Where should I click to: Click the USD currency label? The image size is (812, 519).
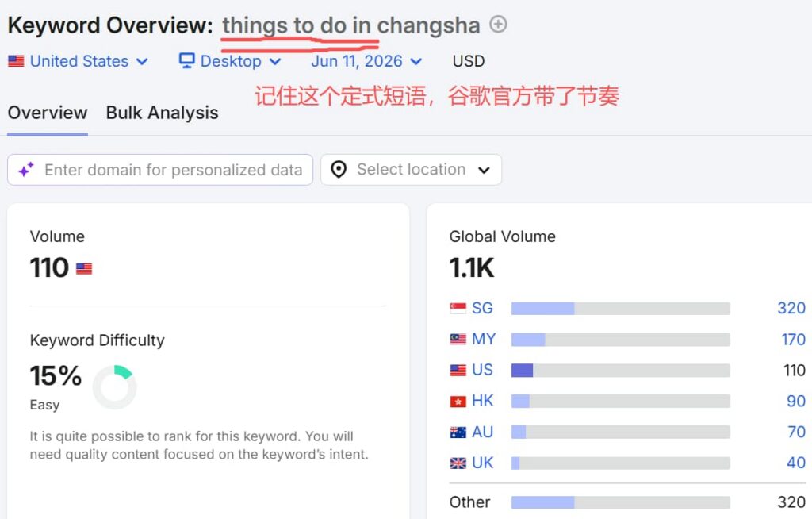(x=468, y=61)
